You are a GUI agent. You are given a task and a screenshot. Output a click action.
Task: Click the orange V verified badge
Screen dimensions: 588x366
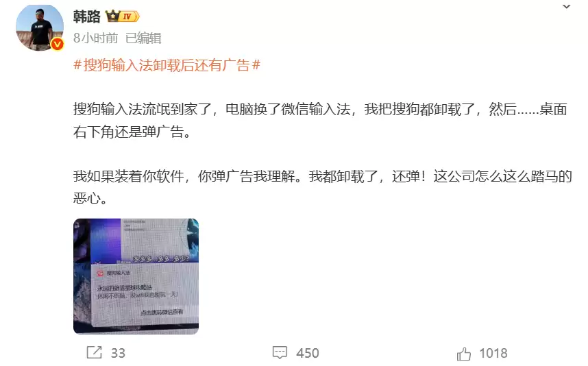click(x=57, y=45)
